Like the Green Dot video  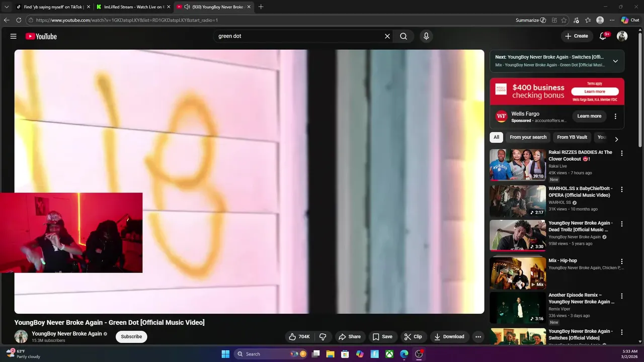pyautogui.click(x=299, y=337)
